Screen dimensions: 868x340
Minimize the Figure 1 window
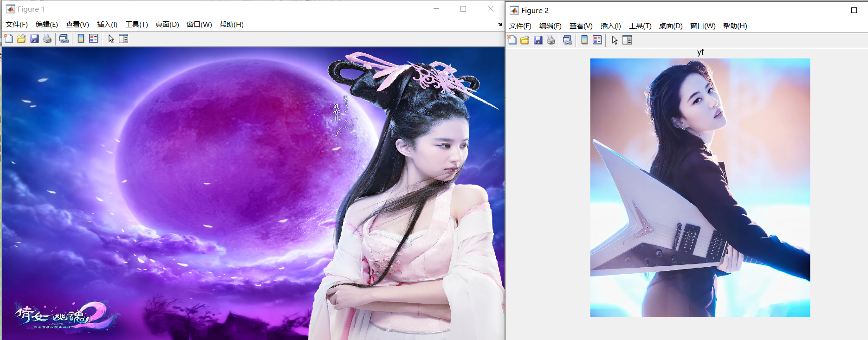click(x=436, y=9)
